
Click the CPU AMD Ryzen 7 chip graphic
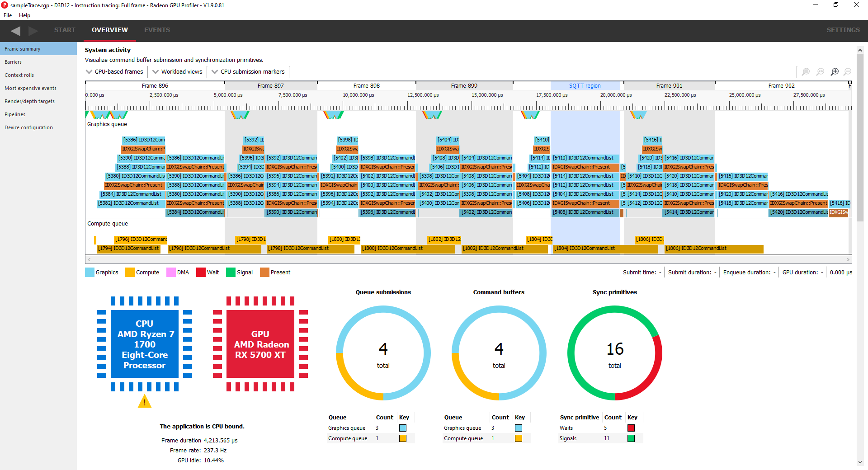(145, 344)
